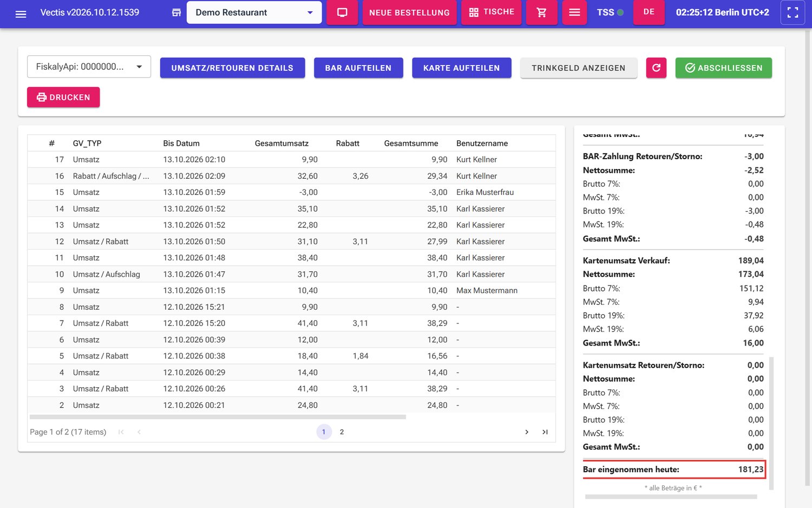
Task: Select row 16 Rabatt / Aufschlag entry
Action: [291, 176]
